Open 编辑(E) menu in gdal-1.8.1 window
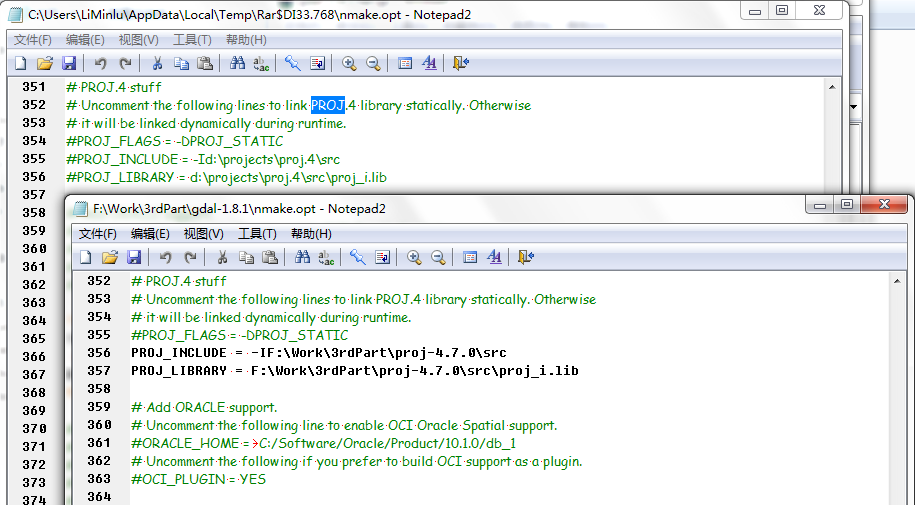Image resolution: width=915 pixels, height=505 pixels. pyautogui.click(x=150, y=234)
